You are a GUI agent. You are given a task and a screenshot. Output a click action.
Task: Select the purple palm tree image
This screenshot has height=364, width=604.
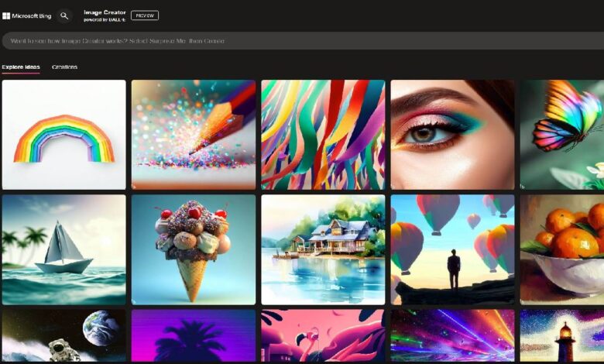pyautogui.click(x=193, y=336)
